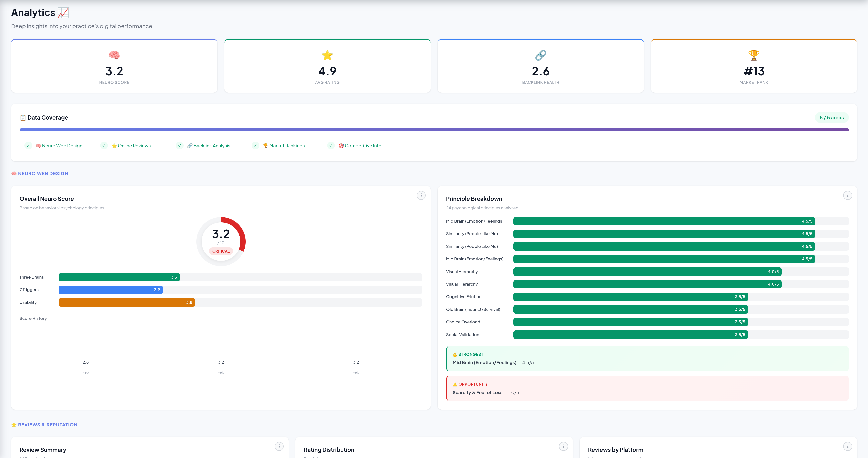Viewport: 868px width, 458px height.
Task: Click the chart emoji beside Analytics title
Action: (63, 13)
